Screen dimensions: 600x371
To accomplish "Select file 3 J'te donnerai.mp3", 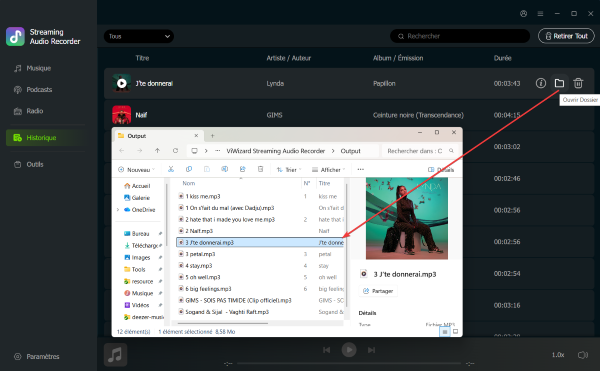I will point(260,242).
